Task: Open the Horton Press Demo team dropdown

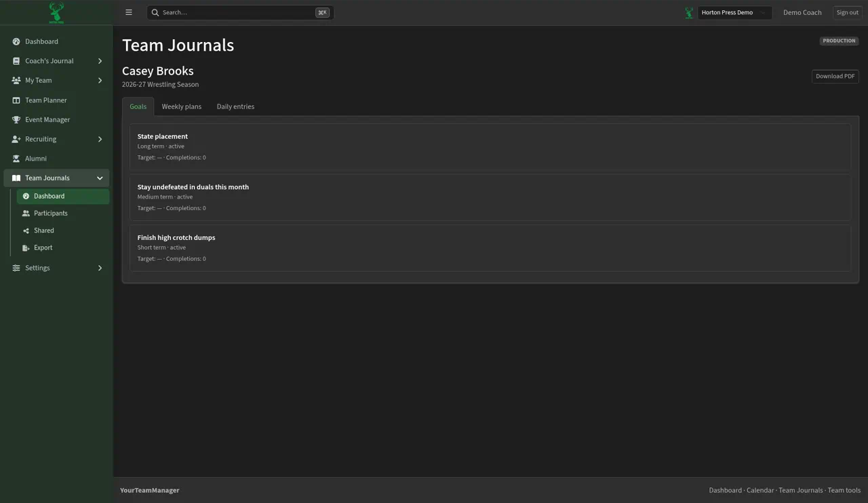Action: coord(734,12)
